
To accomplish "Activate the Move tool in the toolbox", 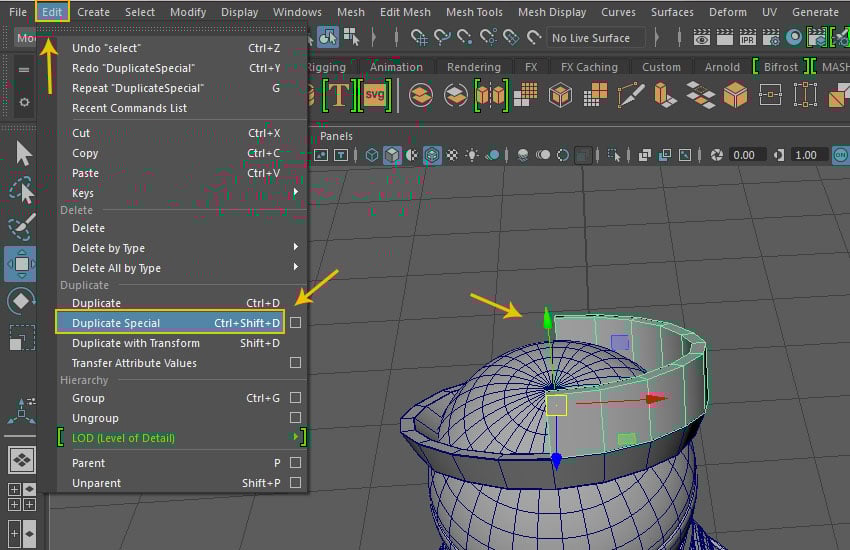I will coord(21,264).
